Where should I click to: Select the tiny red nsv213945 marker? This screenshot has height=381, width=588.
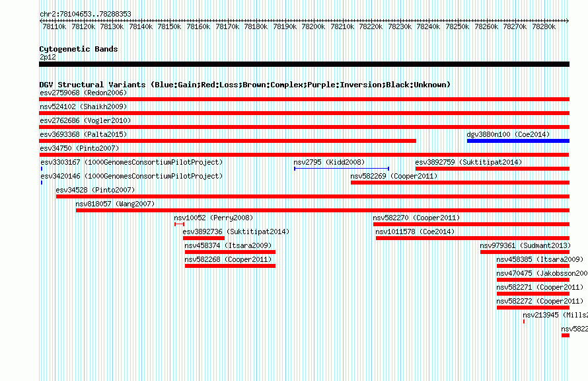click(524, 321)
